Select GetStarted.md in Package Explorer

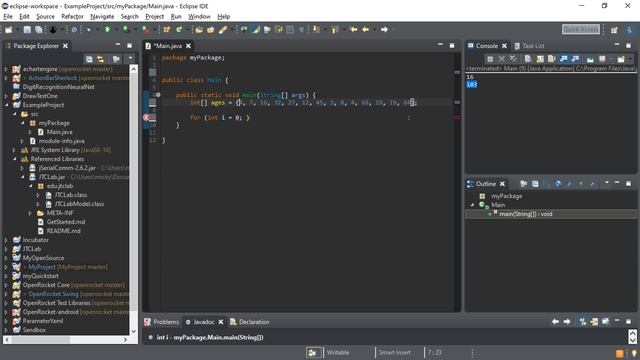[x=66, y=222]
